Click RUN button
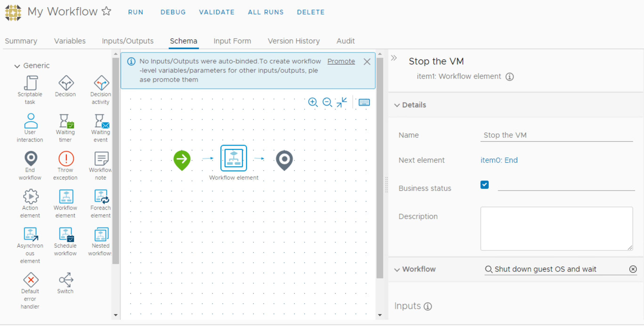 [x=136, y=12]
